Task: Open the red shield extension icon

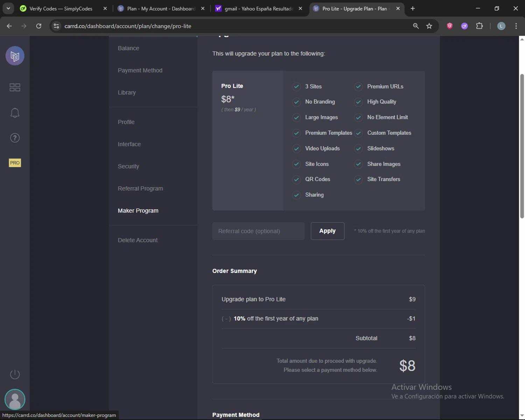Action: pyautogui.click(x=450, y=26)
